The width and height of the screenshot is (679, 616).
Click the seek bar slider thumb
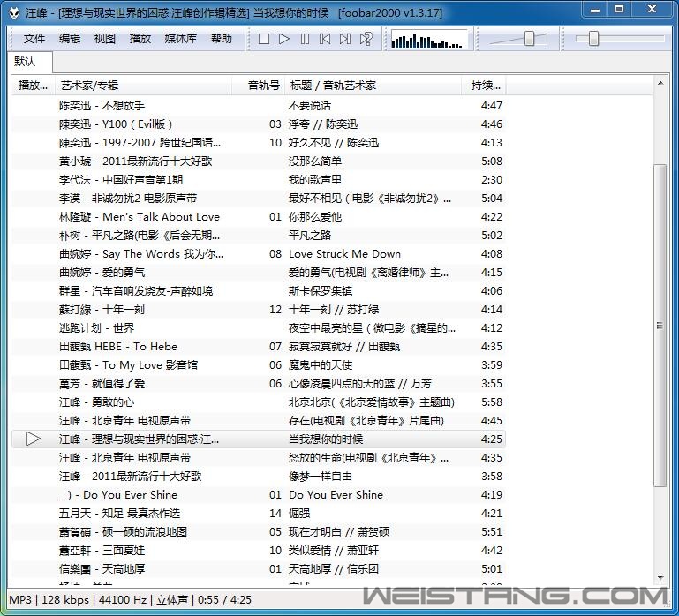593,39
